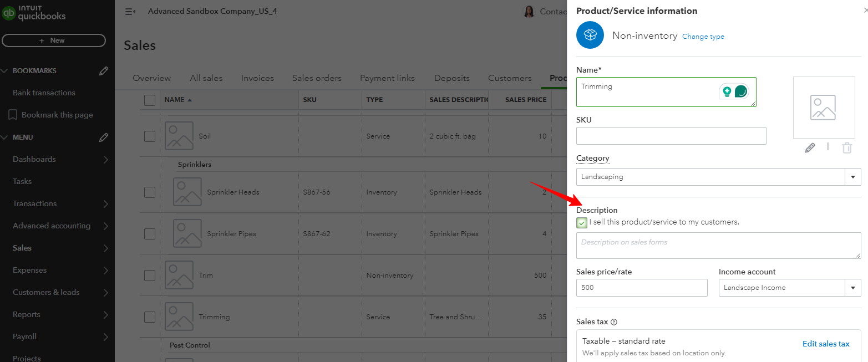
Task: Tick the select-all checkbox in table header
Action: click(x=150, y=100)
